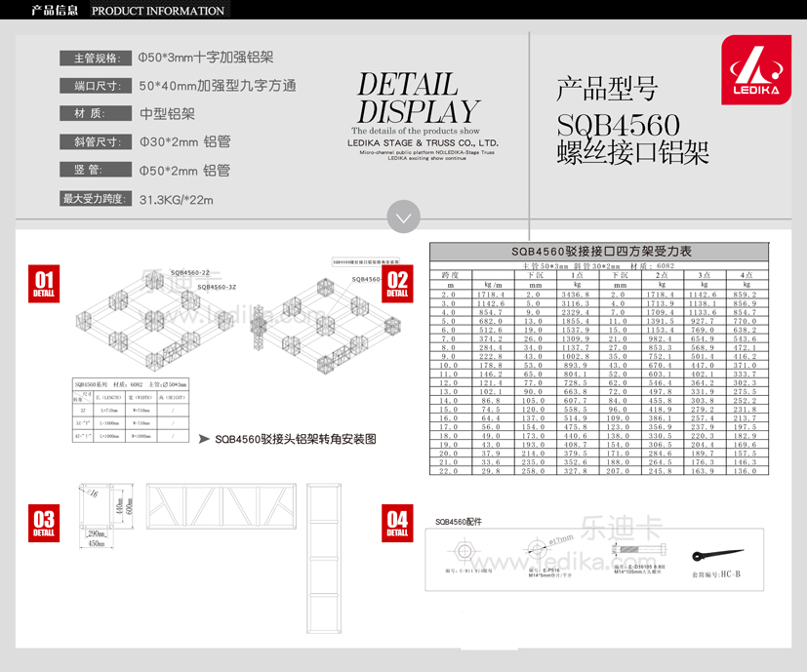
Task: Click the value "Φ50*2mm 铝管"
Action: tap(184, 171)
